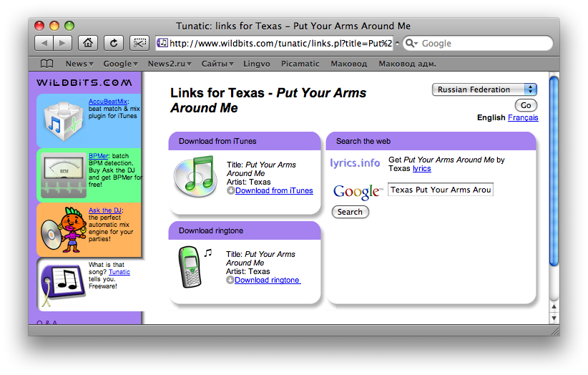This screenshot has width=588, height=375.
Task: Open the Russian Federation country dropdown
Action: point(484,89)
